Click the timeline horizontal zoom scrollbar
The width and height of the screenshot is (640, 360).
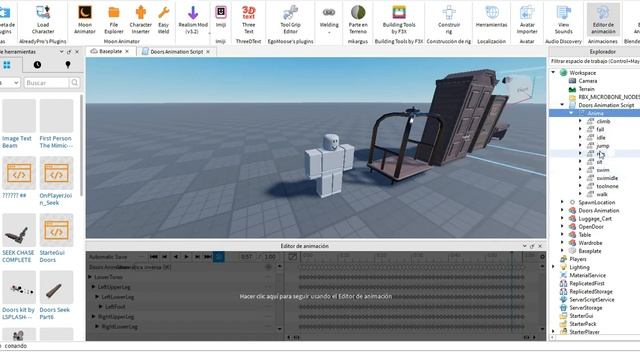click(411, 337)
